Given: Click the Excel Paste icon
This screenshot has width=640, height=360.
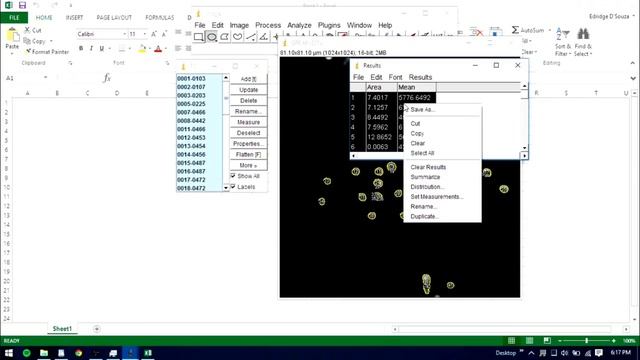Looking at the screenshot, I should tap(12, 35).
